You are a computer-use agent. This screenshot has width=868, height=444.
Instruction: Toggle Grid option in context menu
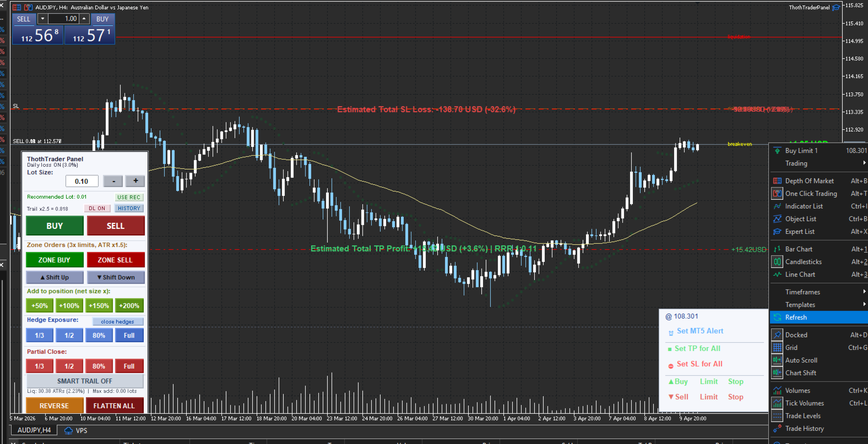(819, 348)
